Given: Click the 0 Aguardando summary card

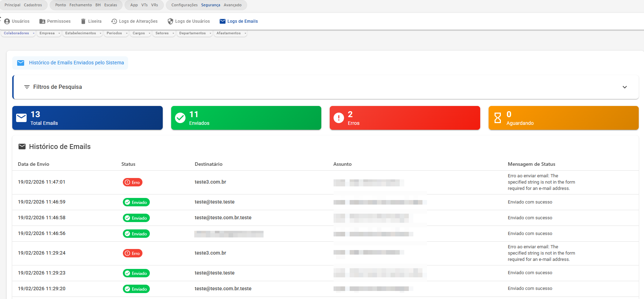Looking at the screenshot, I should 563,118.
